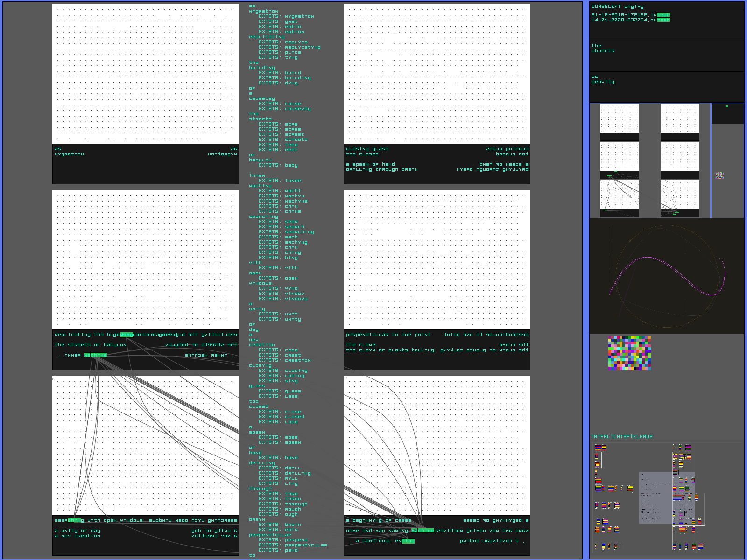Click 'EXISTS: causeway' in the word list

click(285, 109)
